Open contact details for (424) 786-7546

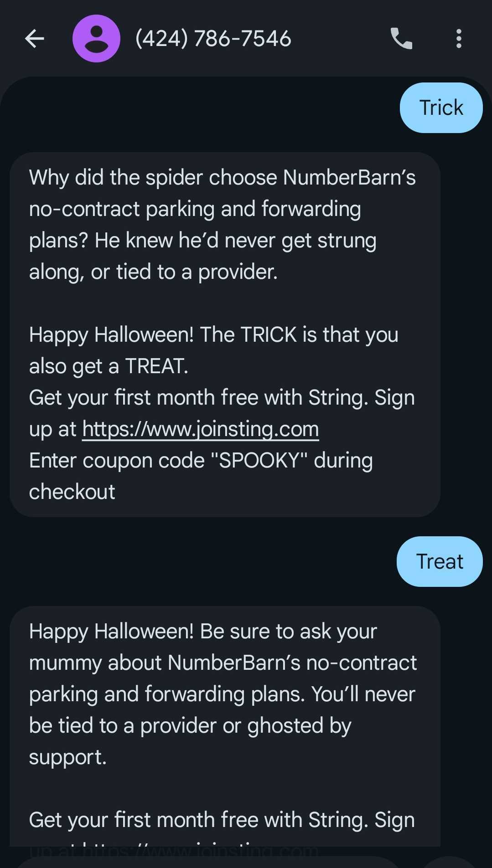[213, 39]
